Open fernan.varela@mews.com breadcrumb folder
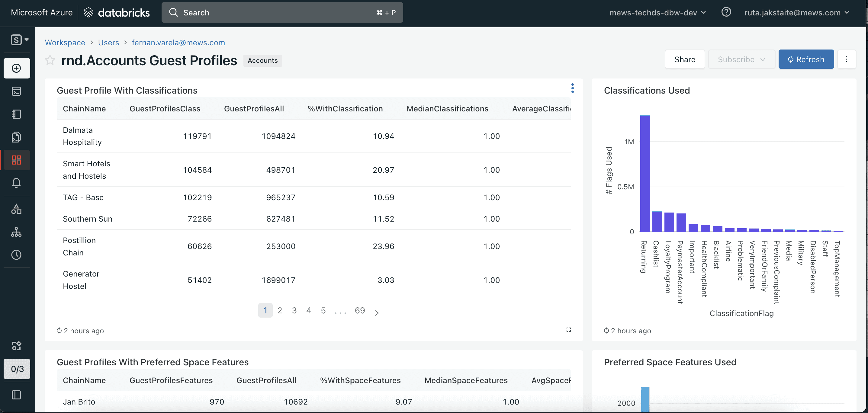Screen dimensions: 868x413 [178, 43]
